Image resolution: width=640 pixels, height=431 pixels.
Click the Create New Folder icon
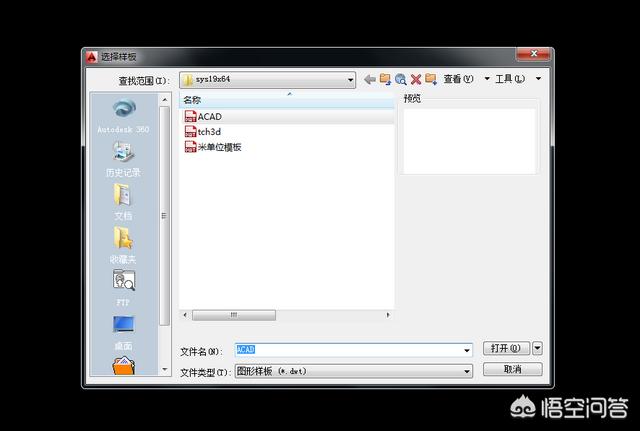pos(430,79)
